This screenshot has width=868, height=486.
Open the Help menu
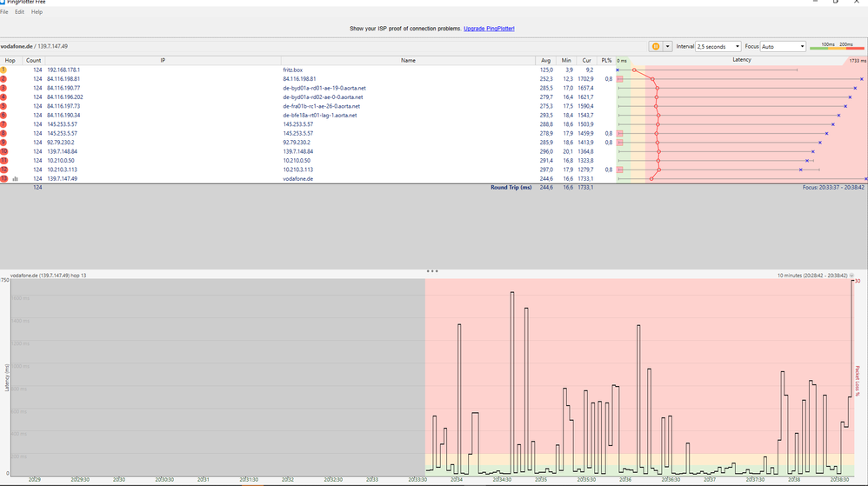(37, 12)
